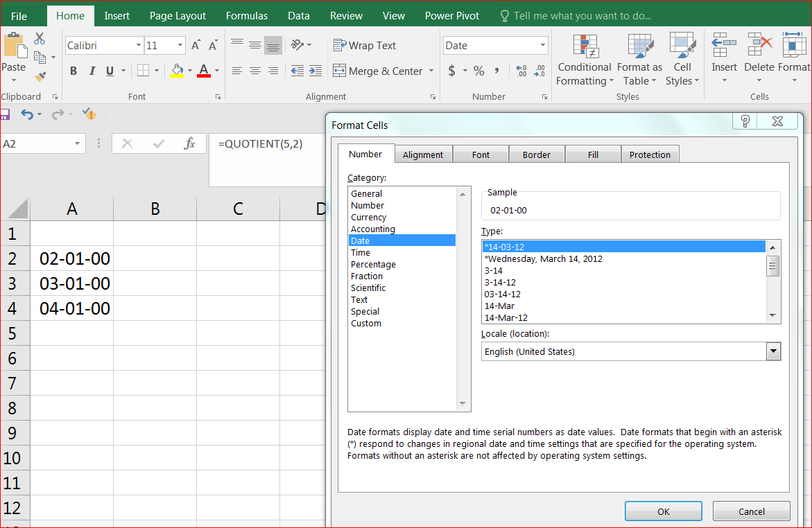Align text left in the ribbon
The height and width of the screenshot is (528, 812).
click(x=237, y=71)
